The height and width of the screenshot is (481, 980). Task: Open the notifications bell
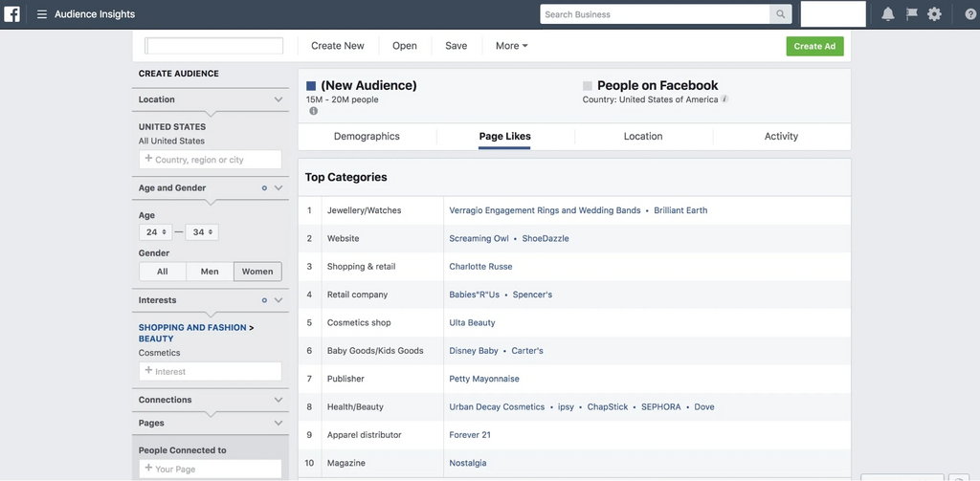click(888, 14)
